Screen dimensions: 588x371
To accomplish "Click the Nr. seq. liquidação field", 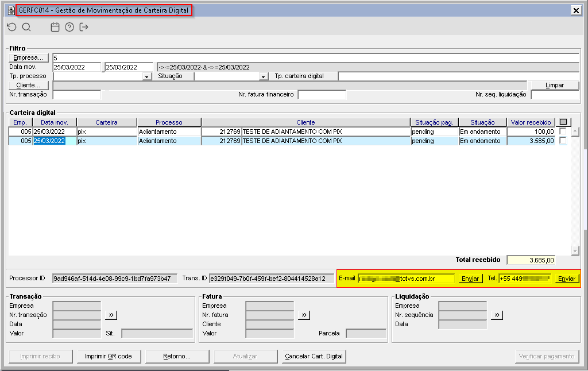I will (555, 95).
